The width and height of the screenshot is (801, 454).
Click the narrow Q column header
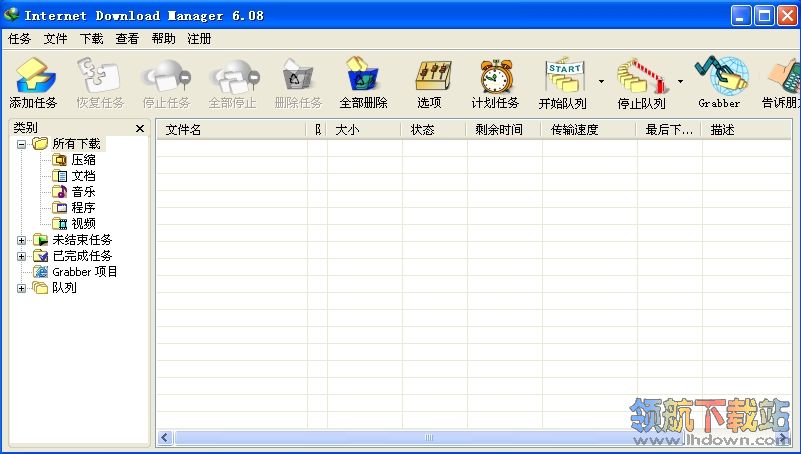(x=317, y=130)
